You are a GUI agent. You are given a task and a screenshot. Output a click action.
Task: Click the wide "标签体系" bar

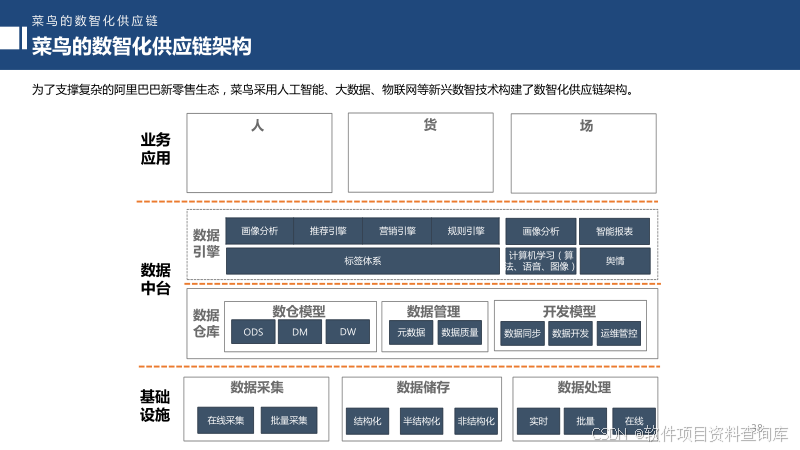coord(363,261)
